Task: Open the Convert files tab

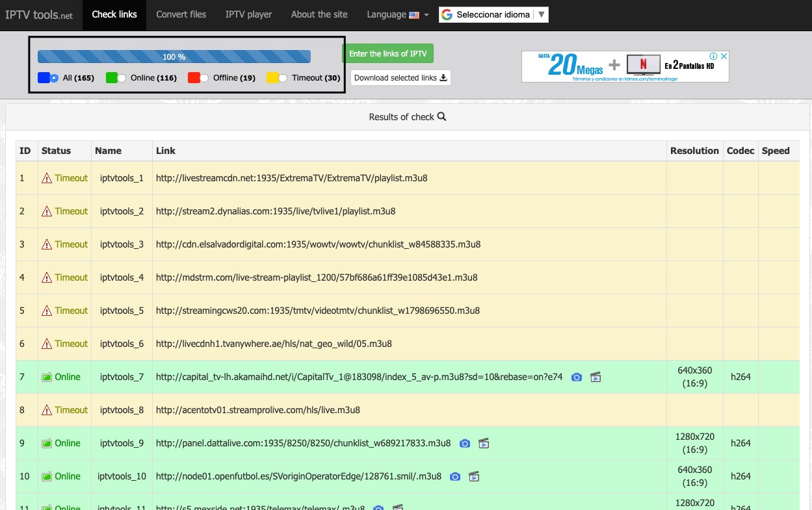Action: click(181, 15)
